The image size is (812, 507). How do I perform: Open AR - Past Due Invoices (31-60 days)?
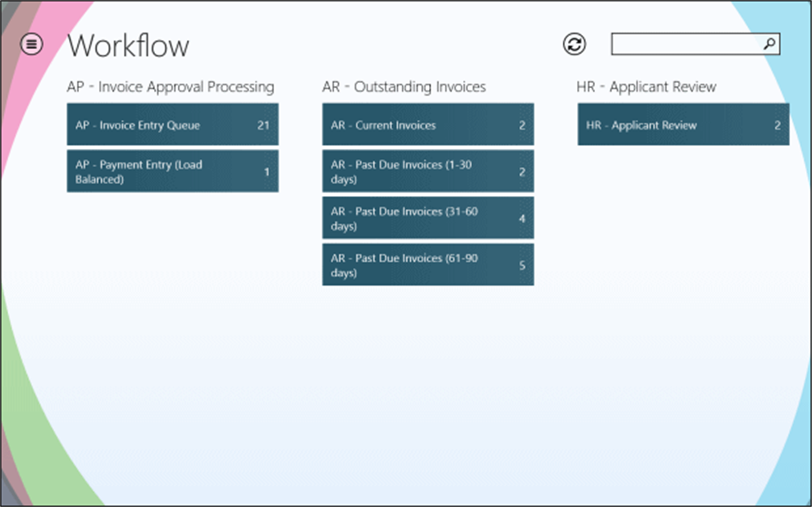click(x=428, y=218)
